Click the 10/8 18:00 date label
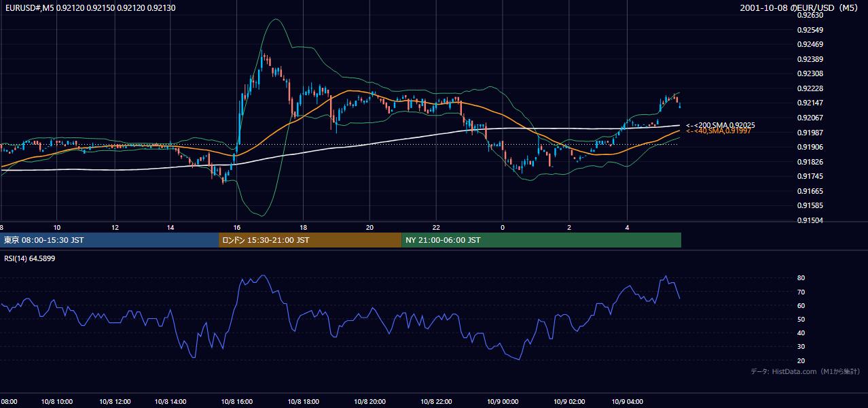The width and height of the screenshot is (868, 408). coord(303,402)
